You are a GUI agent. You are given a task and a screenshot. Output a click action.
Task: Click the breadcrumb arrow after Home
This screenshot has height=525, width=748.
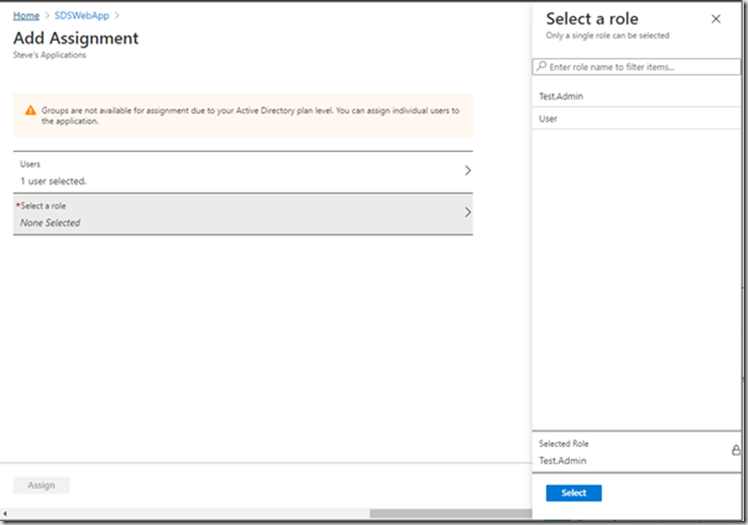(x=47, y=16)
